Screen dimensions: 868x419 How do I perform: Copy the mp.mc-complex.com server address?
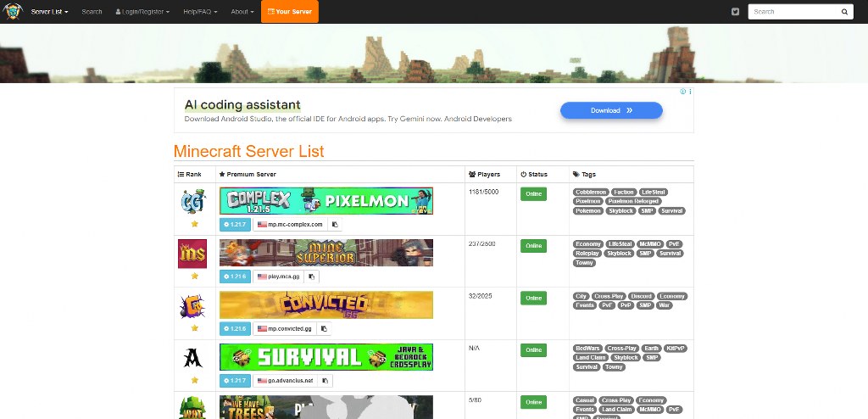pyautogui.click(x=336, y=225)
